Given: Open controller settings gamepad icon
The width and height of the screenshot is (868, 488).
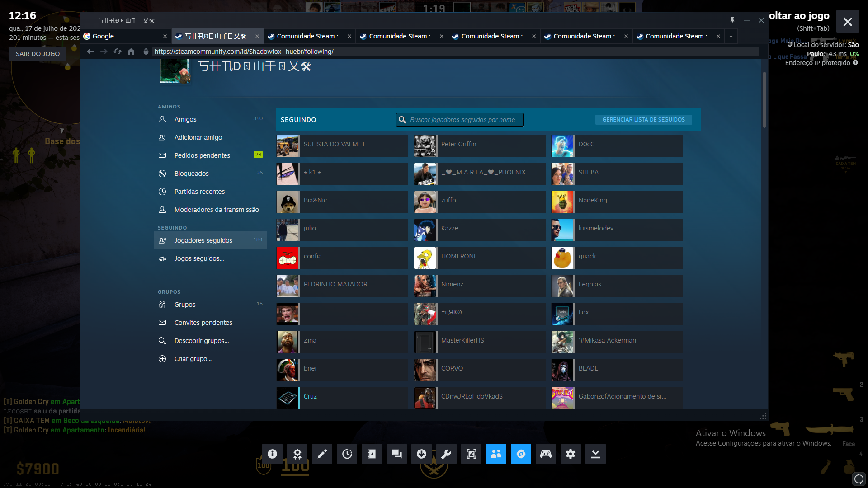Looking at the screenshot, I should tap(546, 454).
